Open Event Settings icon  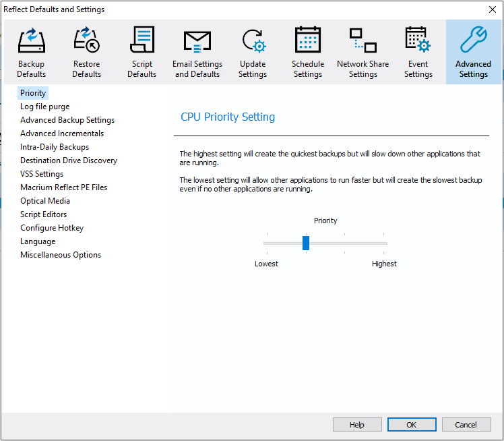pos(418,40)
